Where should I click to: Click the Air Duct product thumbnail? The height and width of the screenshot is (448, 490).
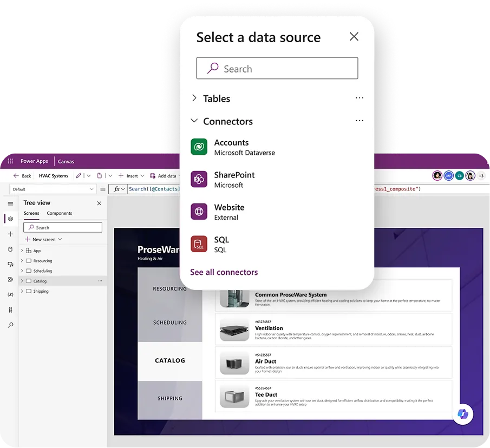[234, 363]
